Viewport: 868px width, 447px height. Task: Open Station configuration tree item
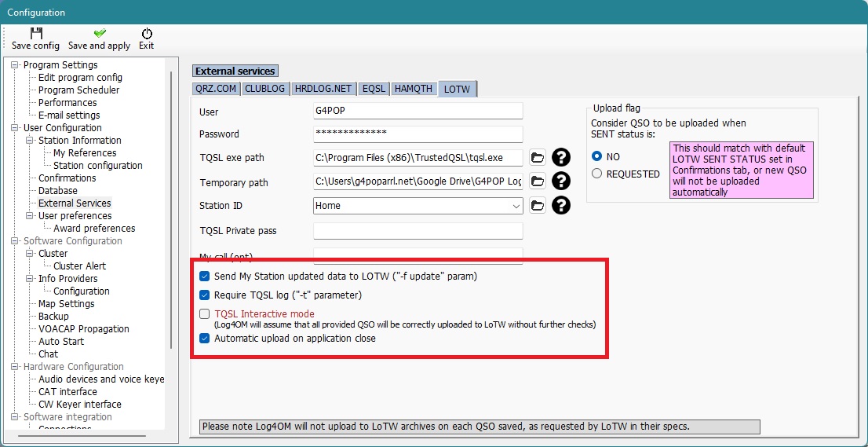pos(98,166)
